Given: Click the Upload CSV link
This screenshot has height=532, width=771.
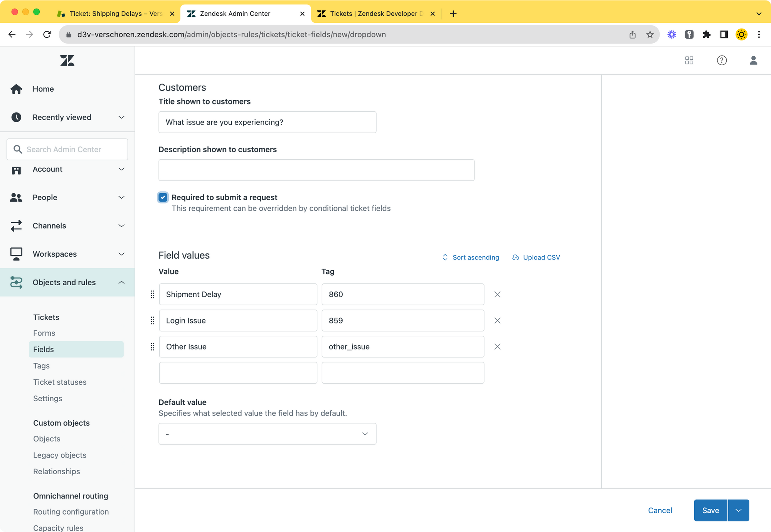Looking at the screenshot, I should 536,258.
